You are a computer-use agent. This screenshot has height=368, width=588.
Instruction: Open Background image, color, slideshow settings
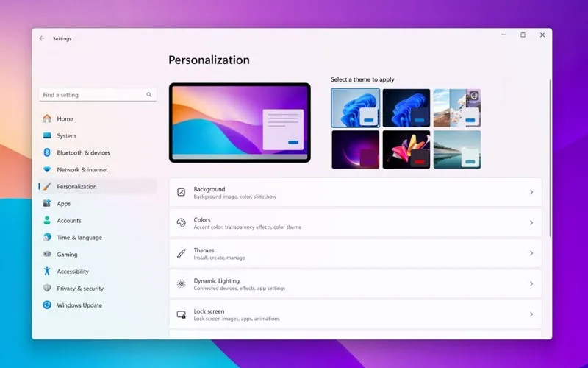click(355, 192)
